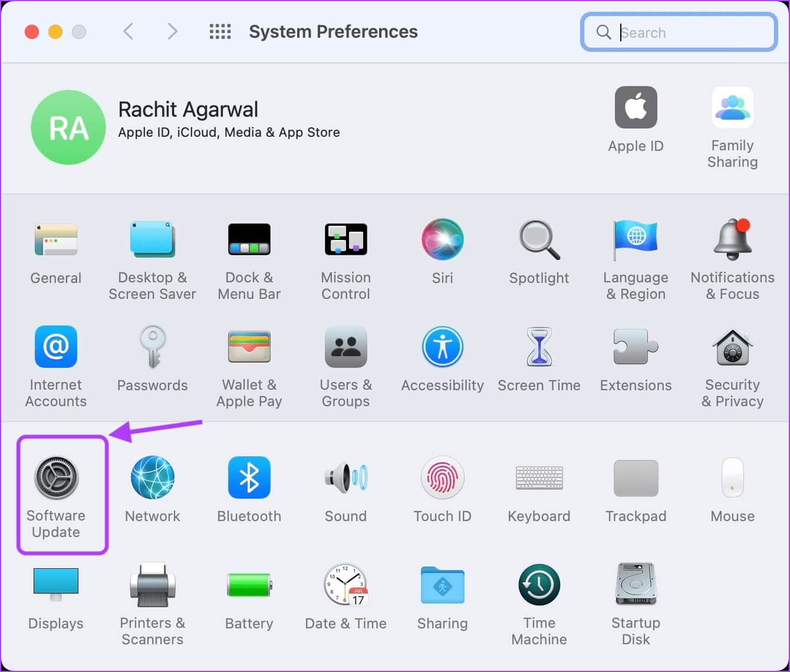
Task: Open Wallet & Apple Pay settings
Action: 249,348
